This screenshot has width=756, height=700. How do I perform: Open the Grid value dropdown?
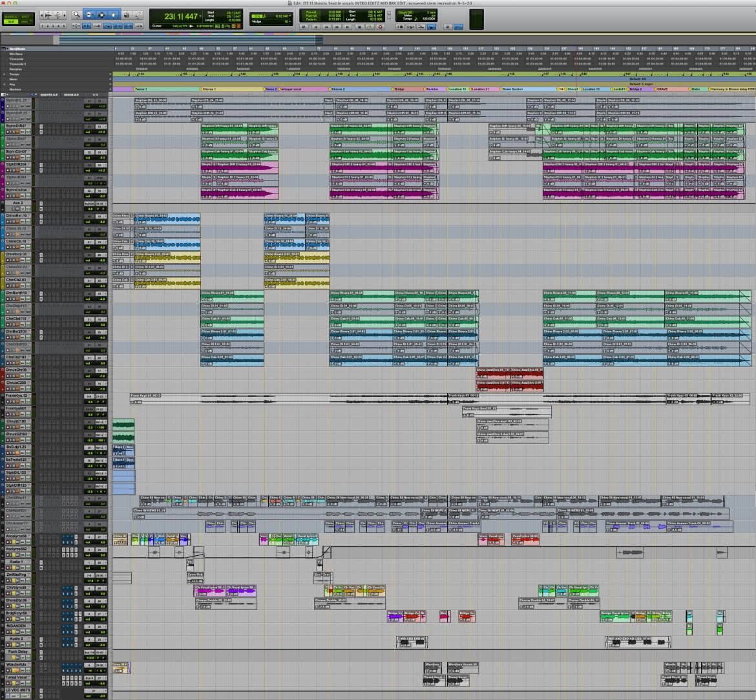point(289,16)
